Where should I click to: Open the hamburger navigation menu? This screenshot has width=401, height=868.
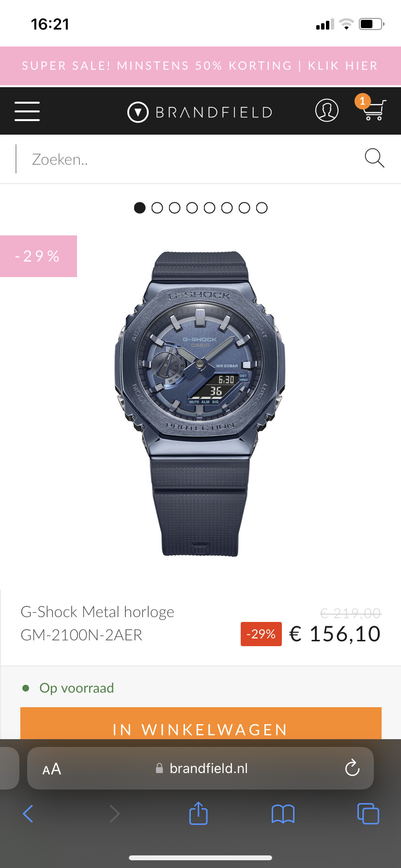[x=27, y=111]
